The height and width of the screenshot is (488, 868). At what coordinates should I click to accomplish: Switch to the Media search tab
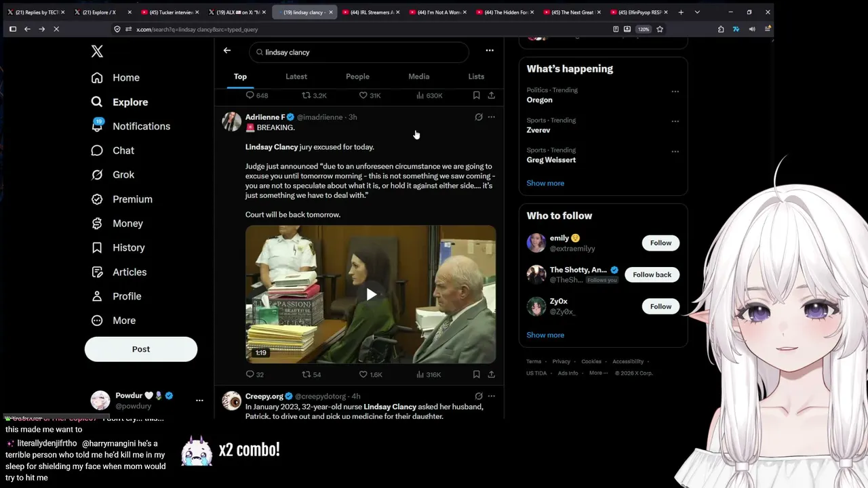(x=419, y=77)
